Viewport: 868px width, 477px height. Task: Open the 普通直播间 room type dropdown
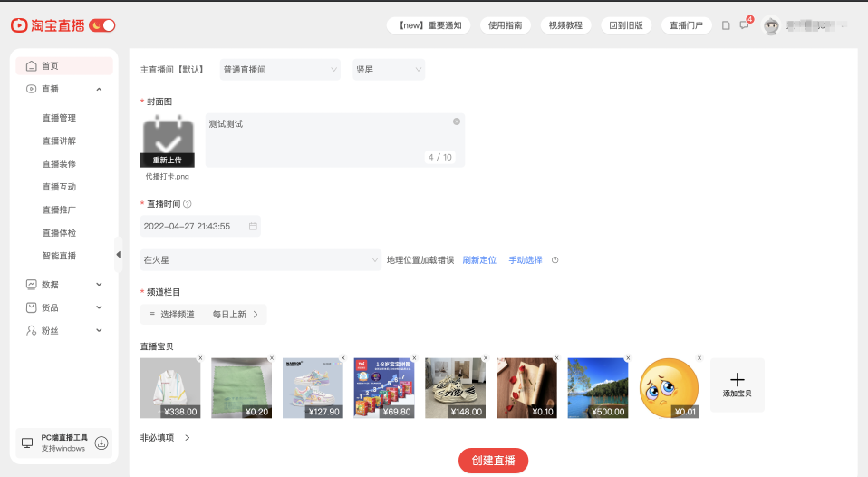280,70
